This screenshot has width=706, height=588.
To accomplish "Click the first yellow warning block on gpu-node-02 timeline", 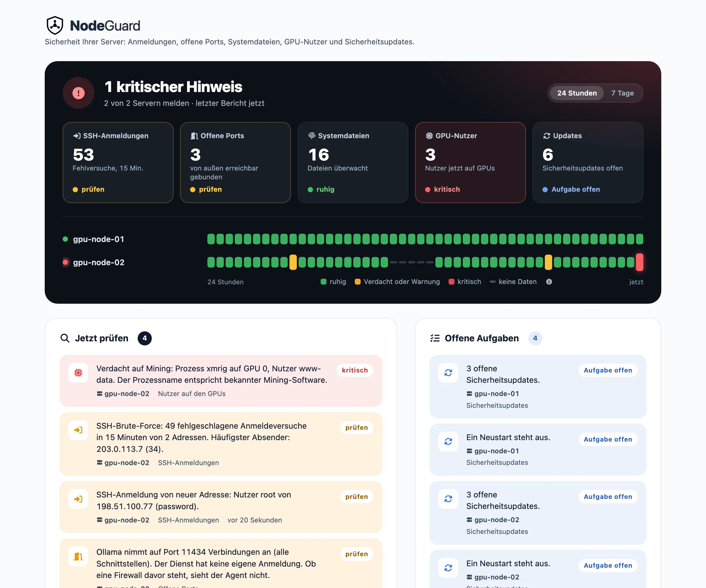I will 293,262.
